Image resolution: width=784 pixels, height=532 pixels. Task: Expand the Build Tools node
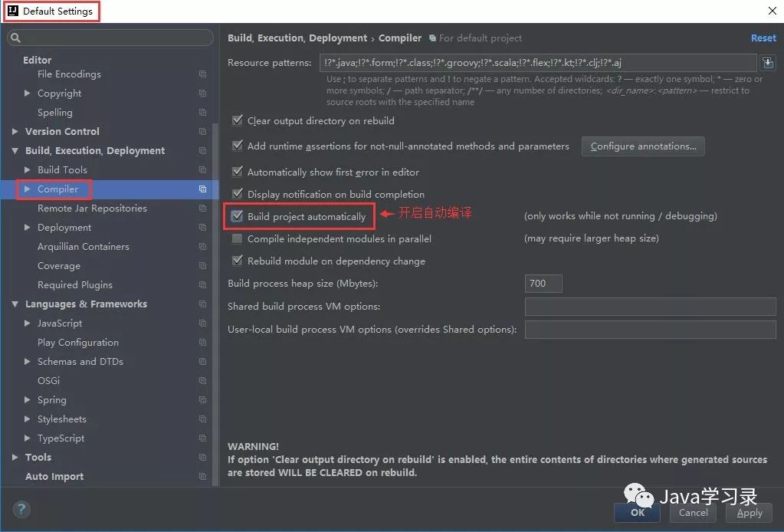tap(27, 170)
